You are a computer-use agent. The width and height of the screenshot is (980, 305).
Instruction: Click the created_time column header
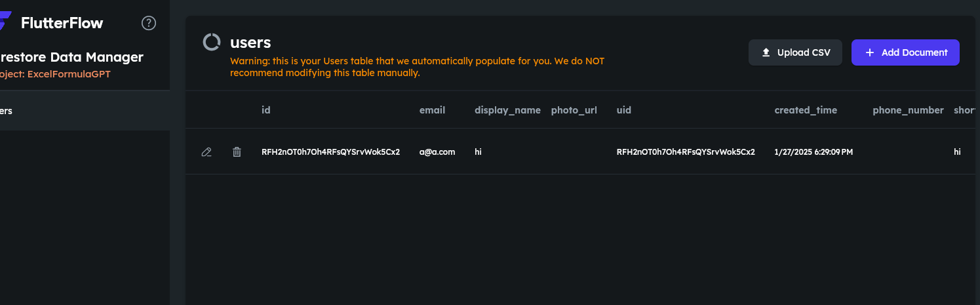point(806,110)
